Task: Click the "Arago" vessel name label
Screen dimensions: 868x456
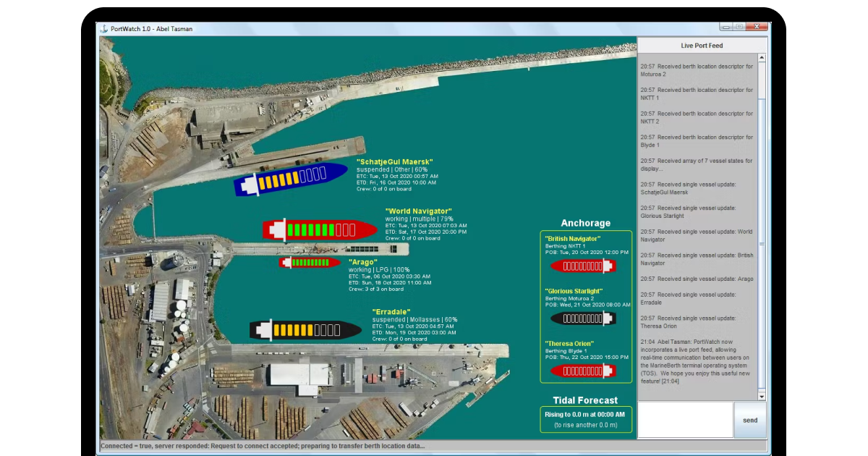Action: pos(363,261)
